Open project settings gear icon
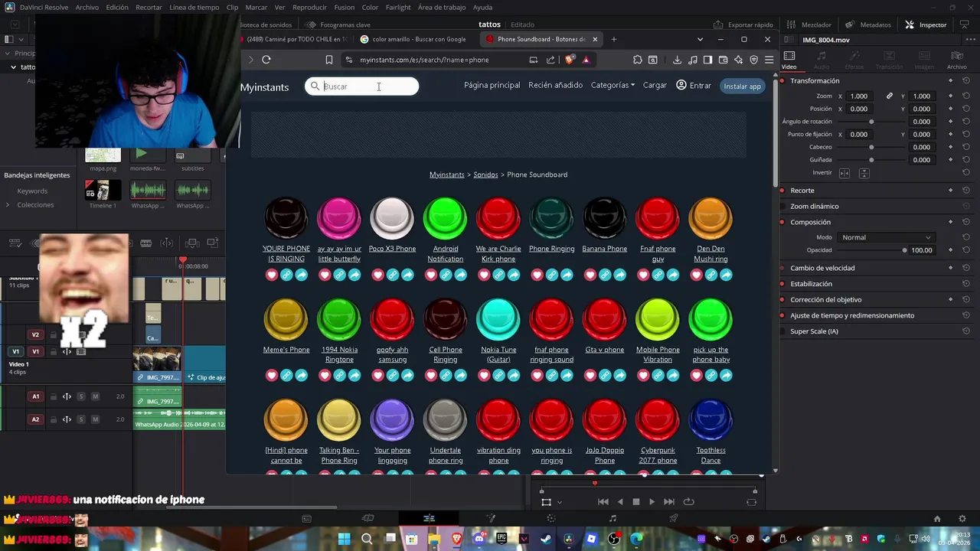Viewport: 980px width, 551px height. [x=962, y=518]
